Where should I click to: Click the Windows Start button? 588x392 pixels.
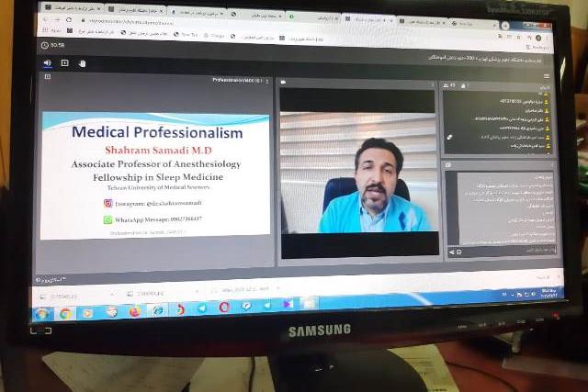click(42, 312)
